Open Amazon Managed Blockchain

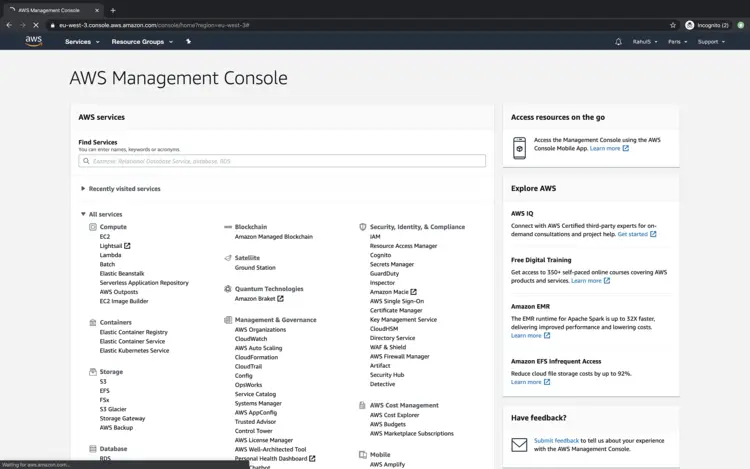pyautogui.click(x=274, y=237)
